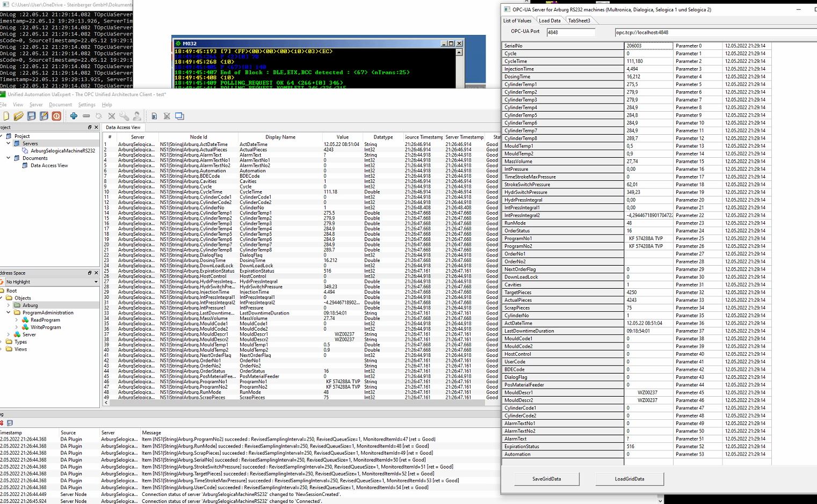Screen dimensions: 817x504
Task: Click the M032 console window icon
Action: click(178, 43)
